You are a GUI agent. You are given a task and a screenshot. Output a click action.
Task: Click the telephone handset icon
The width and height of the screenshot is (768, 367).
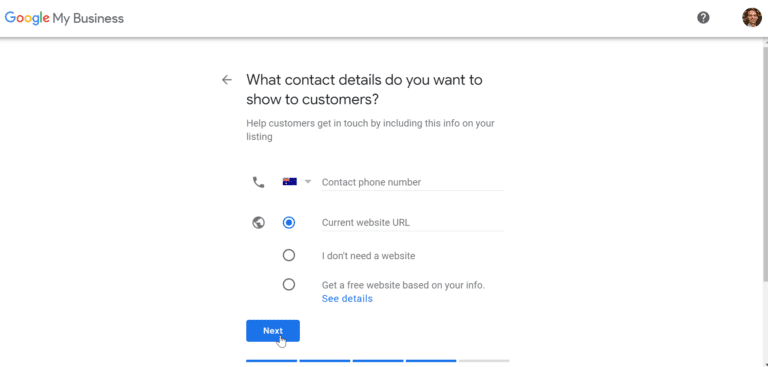click(258, 182)
